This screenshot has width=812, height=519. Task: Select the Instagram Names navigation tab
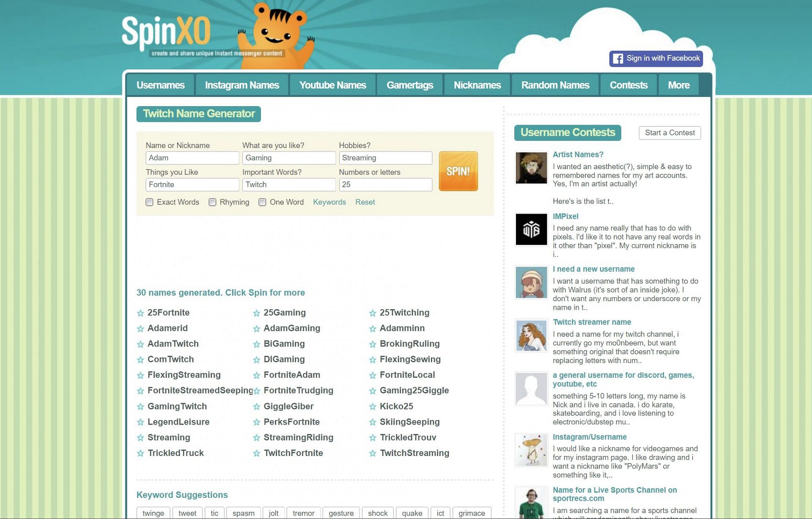(242, 85)
